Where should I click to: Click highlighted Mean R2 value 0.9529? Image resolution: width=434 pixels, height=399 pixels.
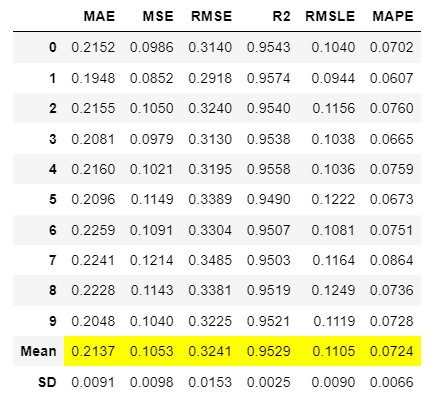(x=269, y=351)
